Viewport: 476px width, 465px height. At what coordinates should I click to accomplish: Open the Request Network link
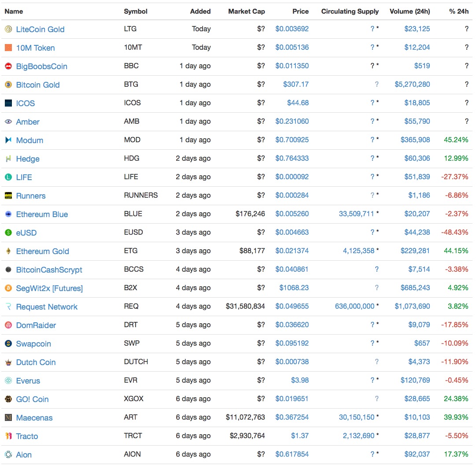[x=47, y=307]
